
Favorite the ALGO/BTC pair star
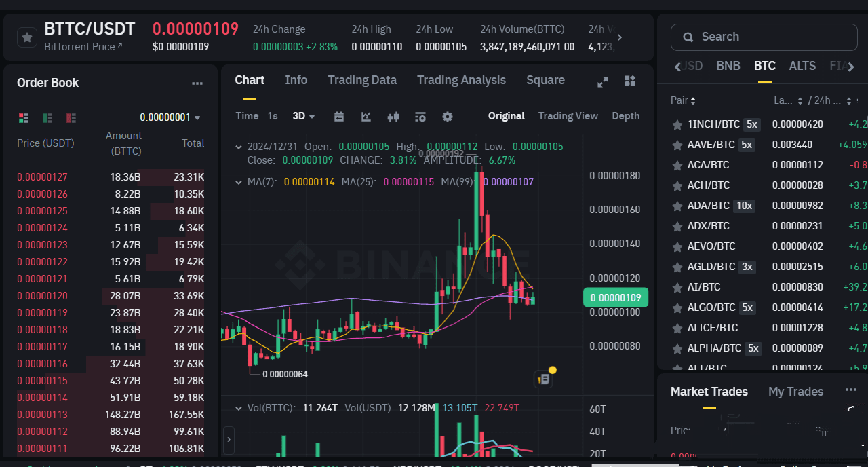[x=677, y=308]
